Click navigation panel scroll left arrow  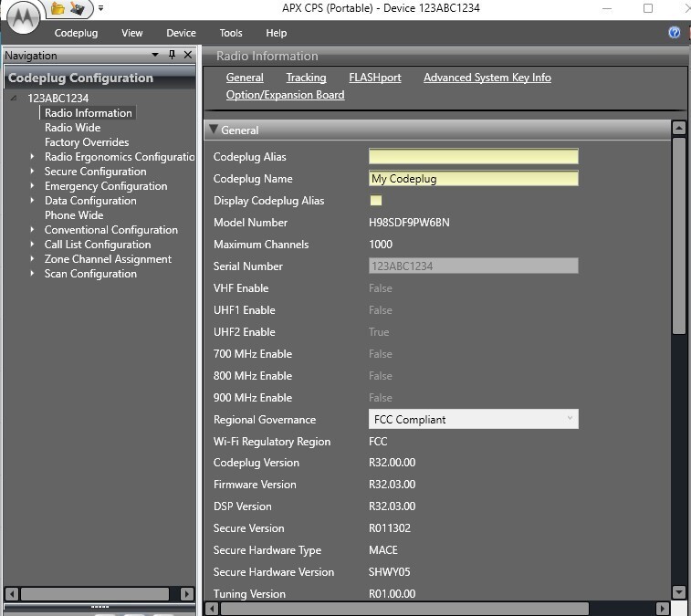coord(12,593)
